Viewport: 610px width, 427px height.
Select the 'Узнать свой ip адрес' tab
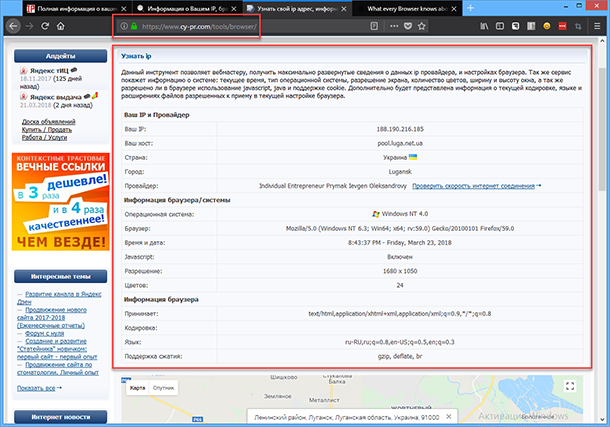[298, 9]
